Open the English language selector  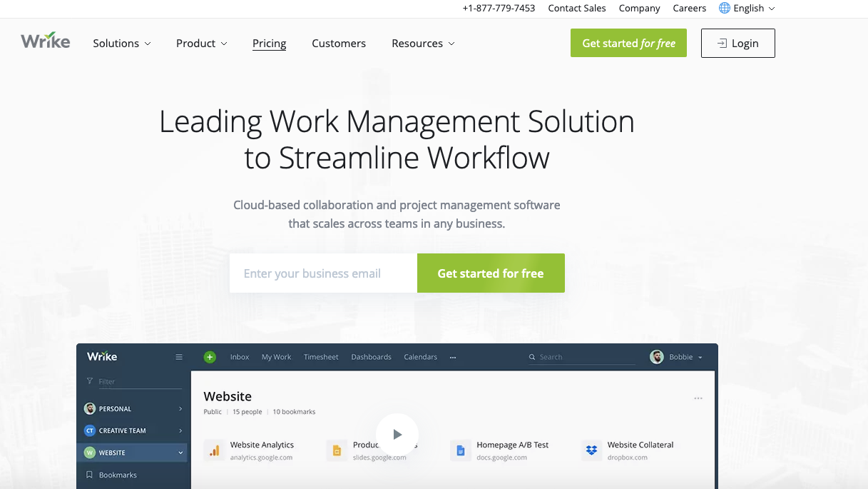[747, 8]
